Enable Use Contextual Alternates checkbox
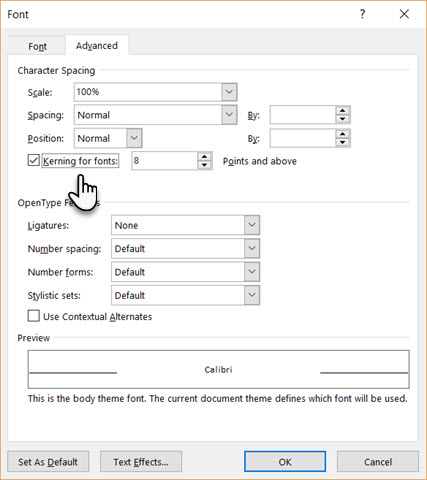The image size is (427, 480). (33, 316)
